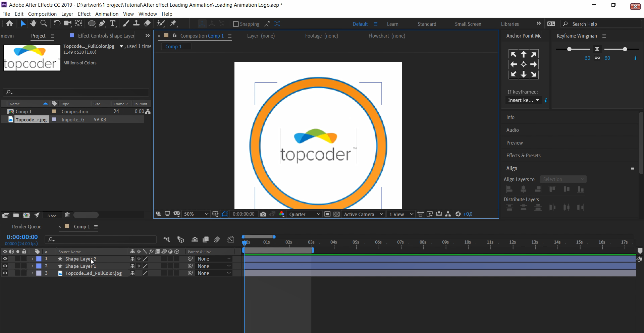Select the Hand tool
This screenshot has height=333, width=644.
tap(33, 23)
